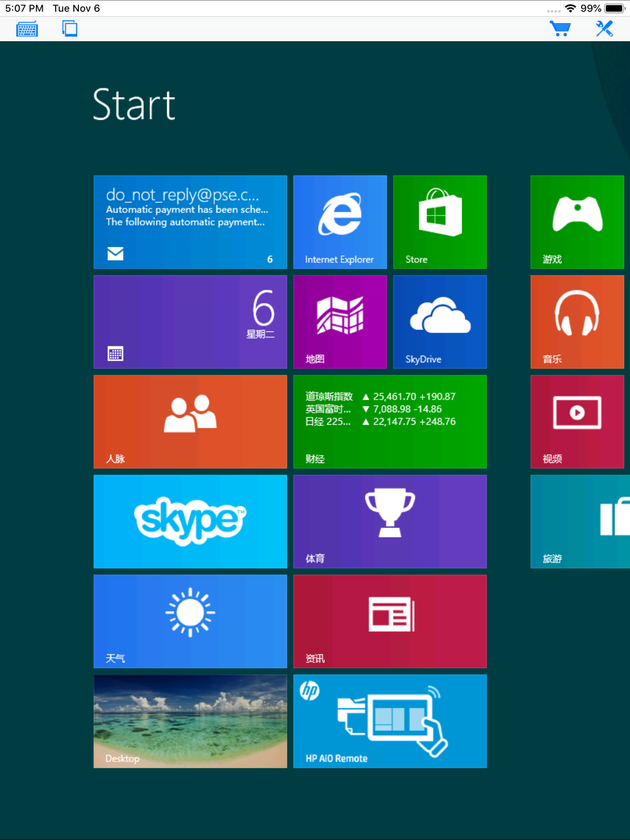Open the maps tile (地图)
This screenshot has width=630, height=840.
click(x=340, y=322)
